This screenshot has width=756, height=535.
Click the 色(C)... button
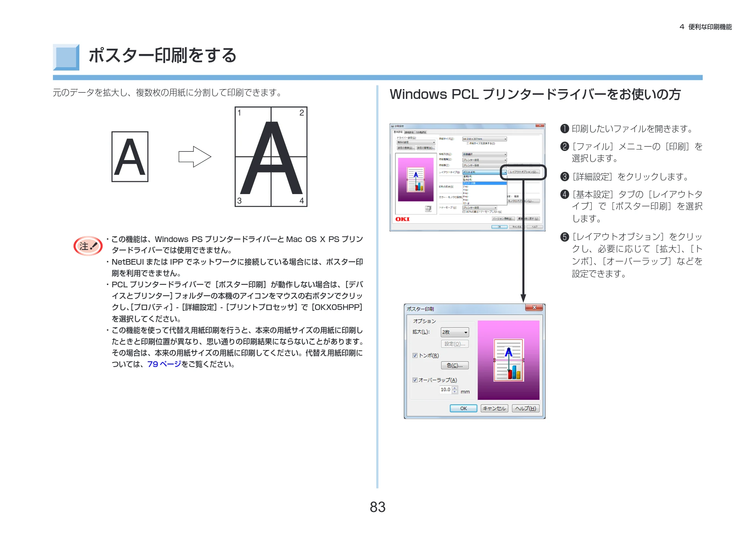(455, 365)
